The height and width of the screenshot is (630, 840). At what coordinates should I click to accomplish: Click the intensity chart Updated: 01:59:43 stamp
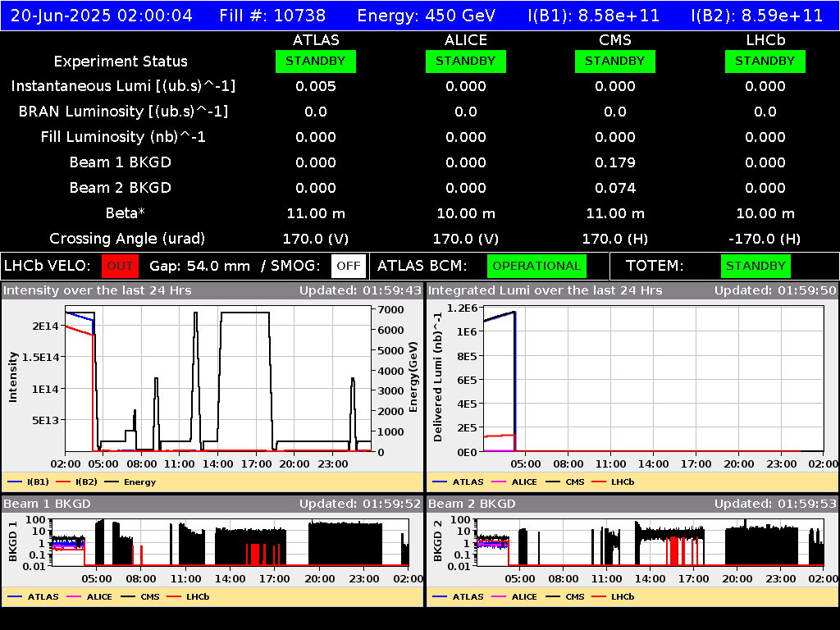(x=360, y=291)
